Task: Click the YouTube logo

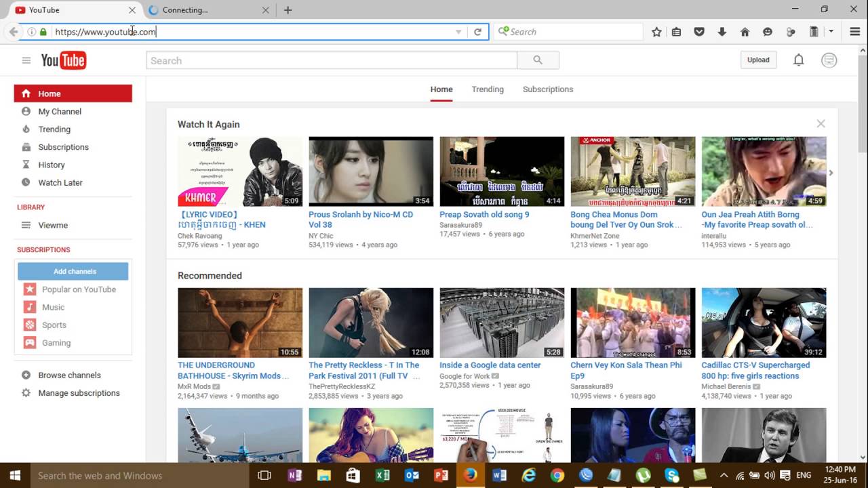Action: pos(63,60)
